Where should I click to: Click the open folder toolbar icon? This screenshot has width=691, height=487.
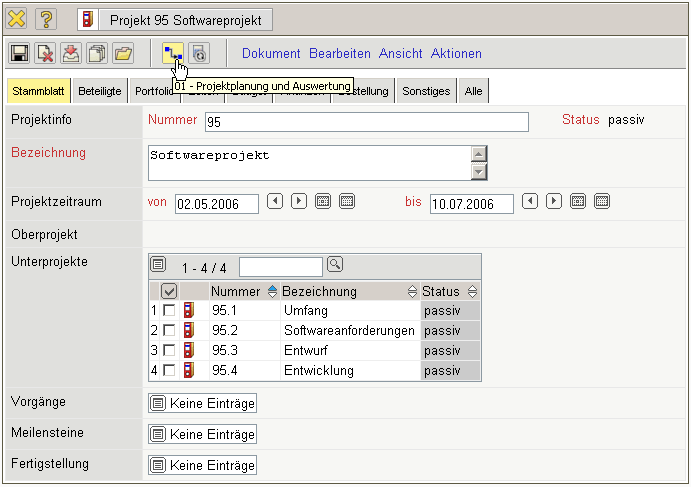coord(122,54)
